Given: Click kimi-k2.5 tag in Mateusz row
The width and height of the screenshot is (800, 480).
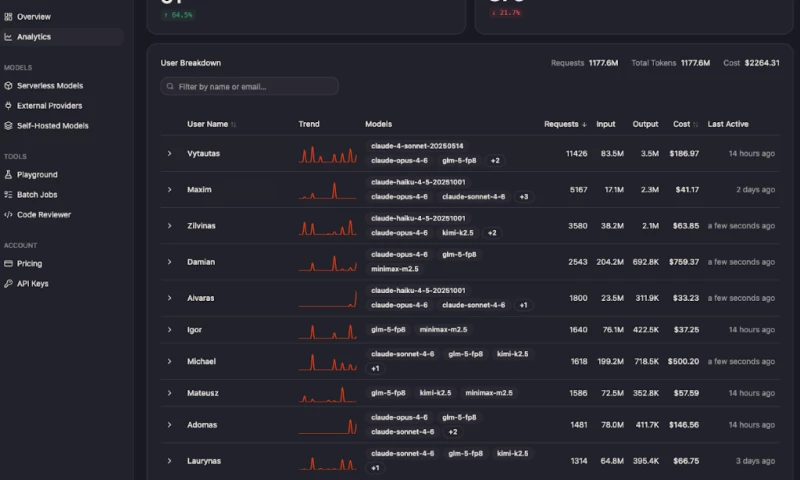Looking at the screenshot, I should tap(435, 393).
